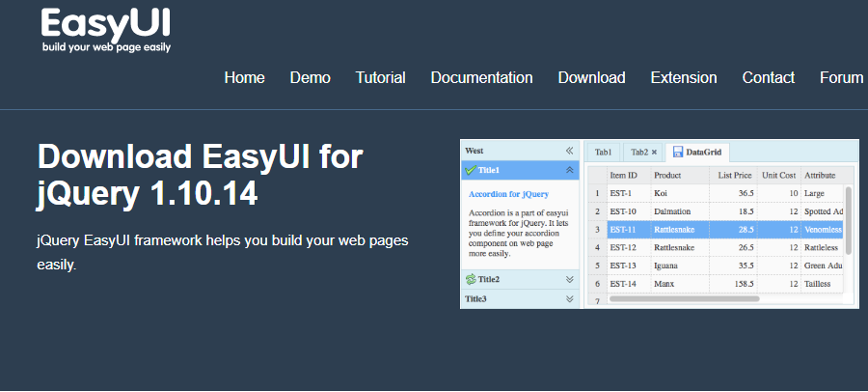Click the Item ID column header
868x392 pixels.
pyautogui.click(x=629, y=175)
